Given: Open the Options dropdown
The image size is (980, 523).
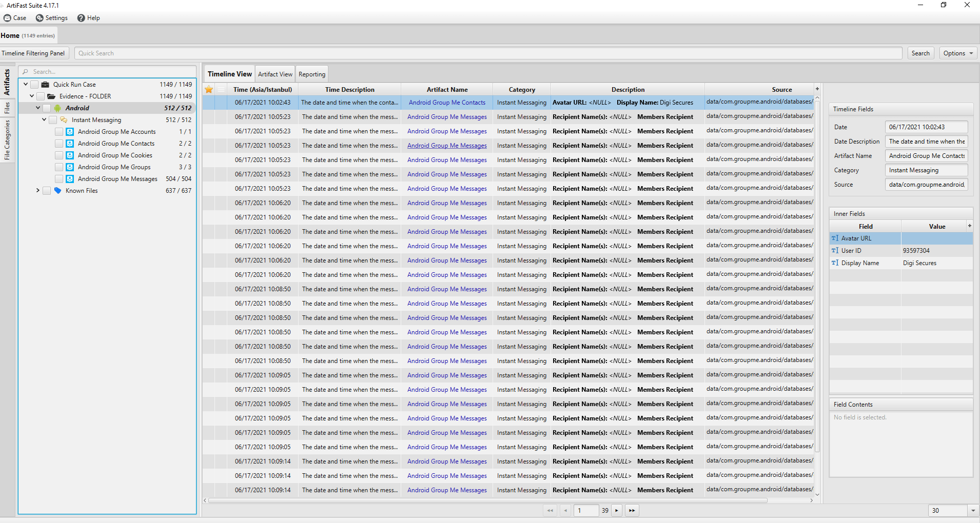Looking at the screenshot, I should click(x=958, y=53).
